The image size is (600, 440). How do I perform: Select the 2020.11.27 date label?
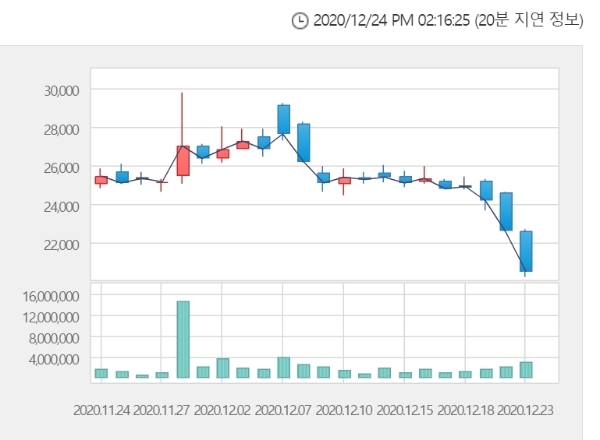(x=162, y=410)
